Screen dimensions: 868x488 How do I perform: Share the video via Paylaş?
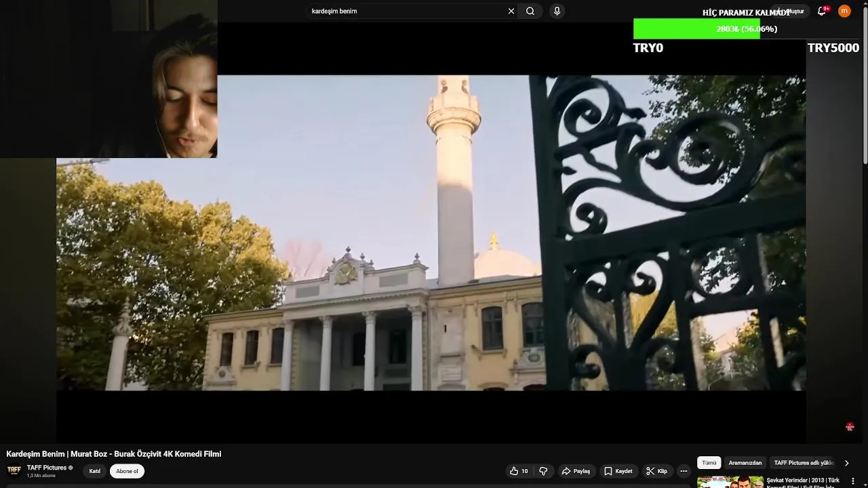coord(576,471)
